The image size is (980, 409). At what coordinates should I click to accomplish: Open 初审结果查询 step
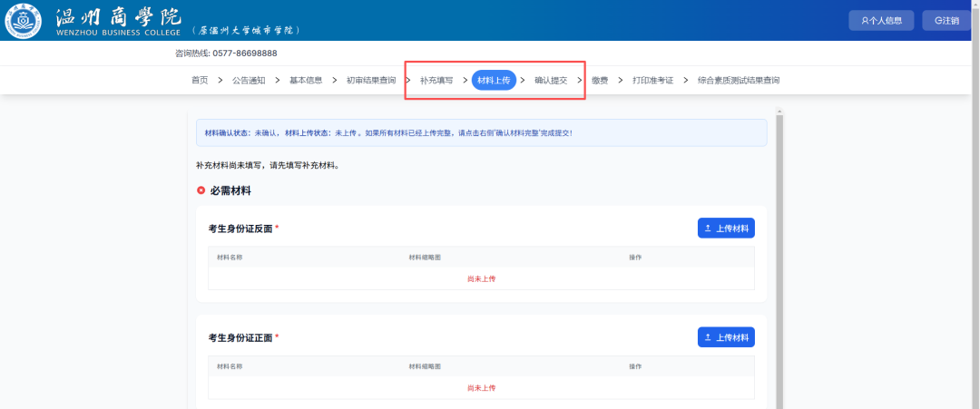click(x=371, y=81)
